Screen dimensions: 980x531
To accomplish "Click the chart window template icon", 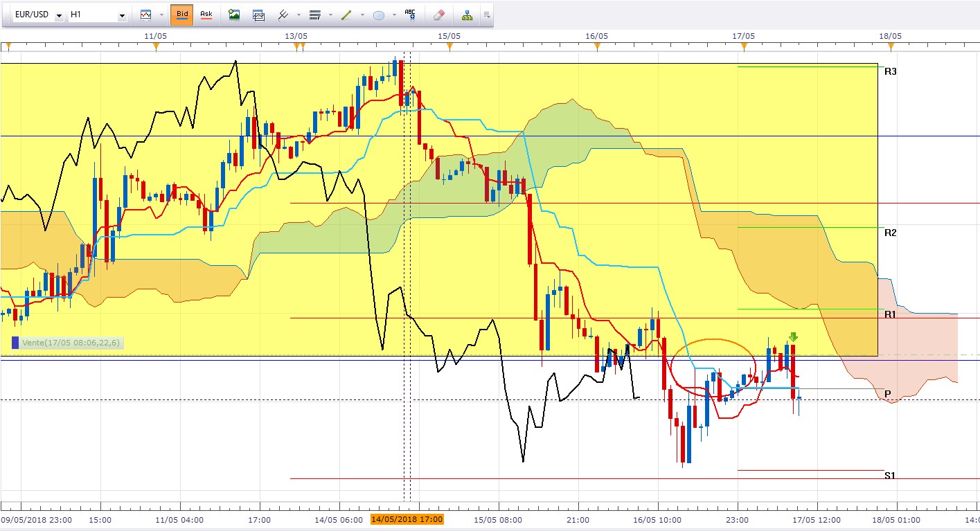I will 258,15.
